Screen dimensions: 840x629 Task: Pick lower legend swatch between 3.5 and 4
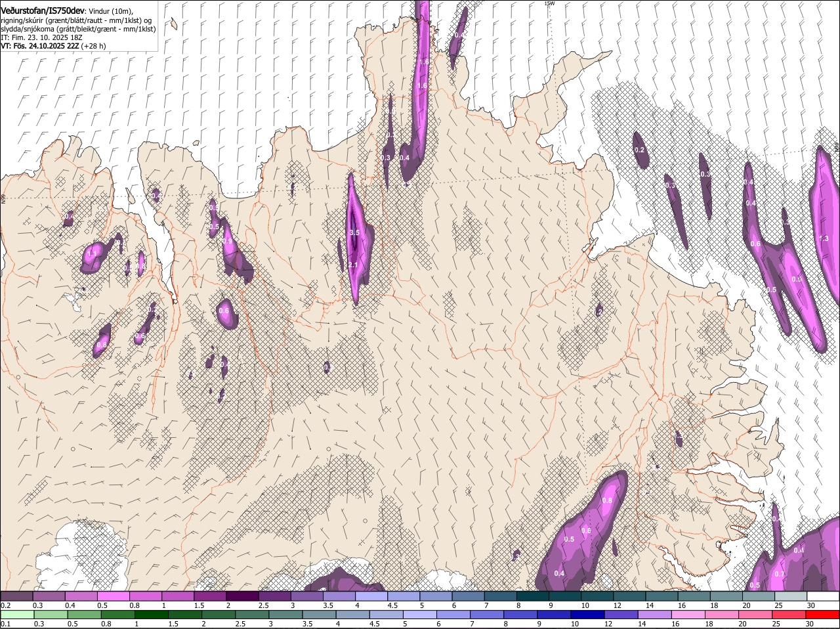(318, 615)
